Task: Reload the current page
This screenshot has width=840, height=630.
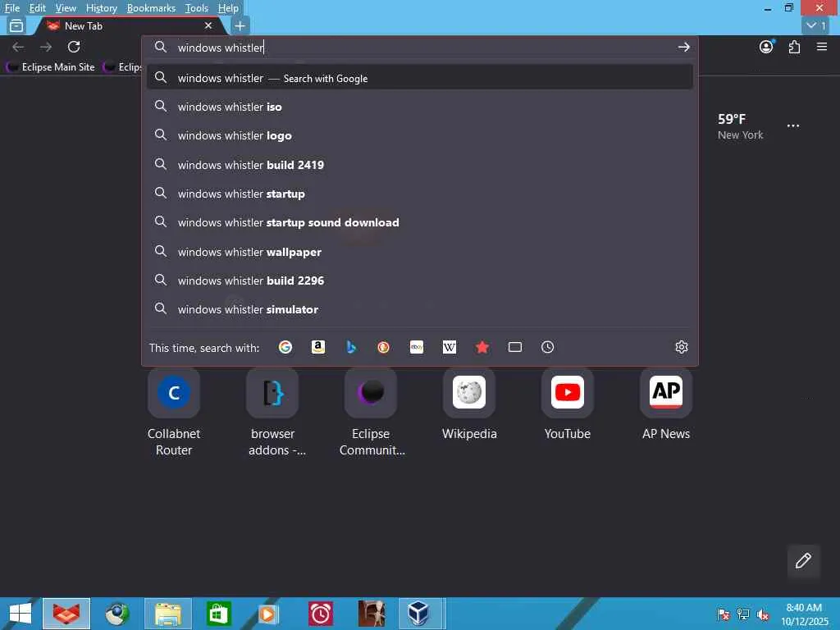Action: [74, 47]
